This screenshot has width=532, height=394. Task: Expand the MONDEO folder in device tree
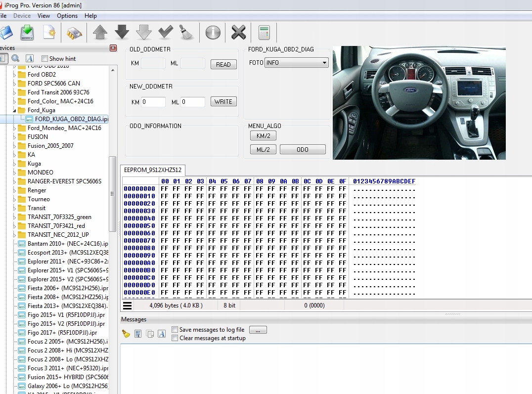pyautogui.click(x=14, y=173)
